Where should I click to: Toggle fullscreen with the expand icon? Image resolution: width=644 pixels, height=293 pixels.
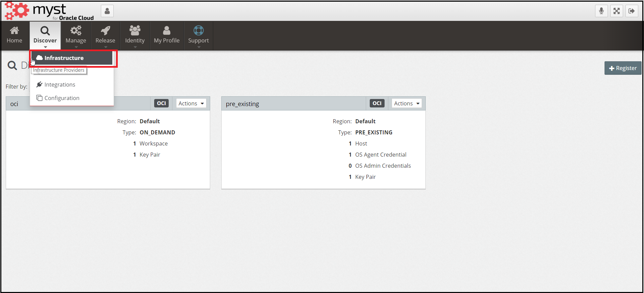(x=617, y=11)
